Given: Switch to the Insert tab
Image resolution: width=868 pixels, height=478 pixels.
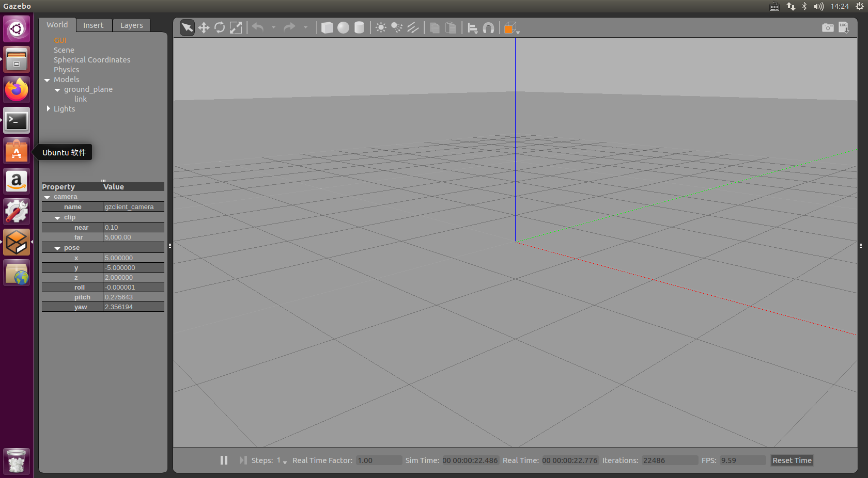Looking at the screenshot, I should click(93, 25).
